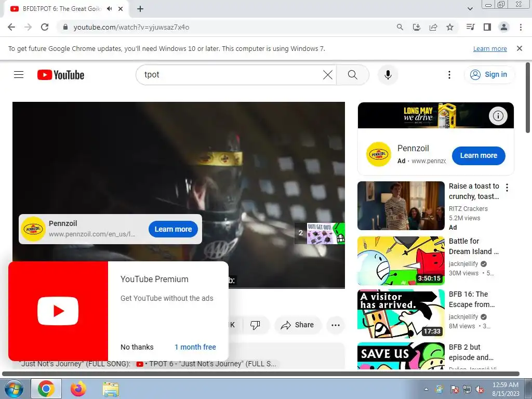Go back using the browser back arrow
This screenshot has height=399, width=532.
pyautogui.click(x=11, y=27)
